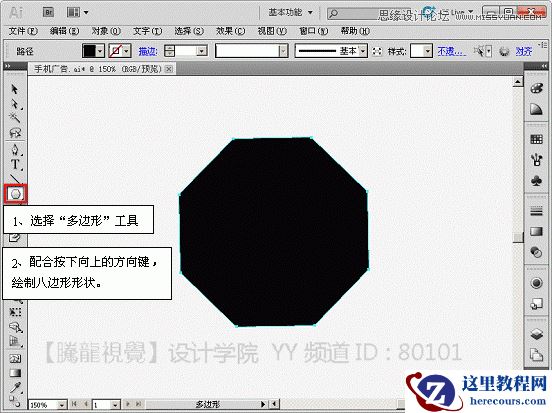Image resolution: width=552 pixels, height=413 pixels.
Task: Click the Recolor Artwork wheel icon
Action: click(504, 52)
